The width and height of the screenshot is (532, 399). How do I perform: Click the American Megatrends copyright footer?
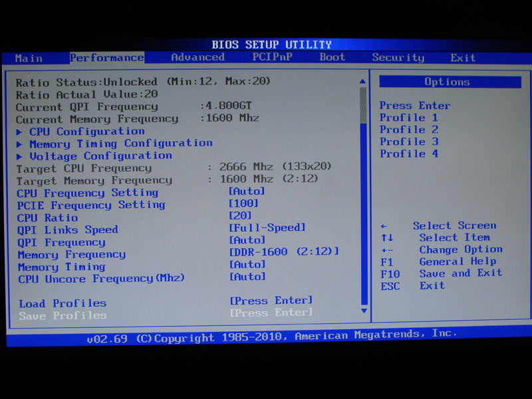pos(272,336)
